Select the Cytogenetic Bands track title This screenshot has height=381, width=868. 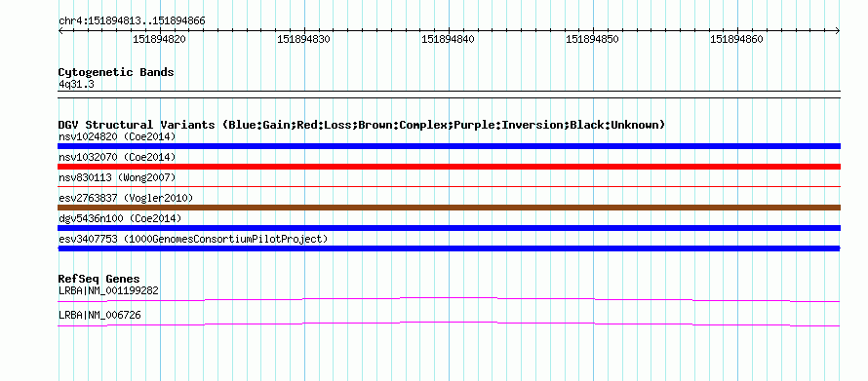tap(116, 72)
